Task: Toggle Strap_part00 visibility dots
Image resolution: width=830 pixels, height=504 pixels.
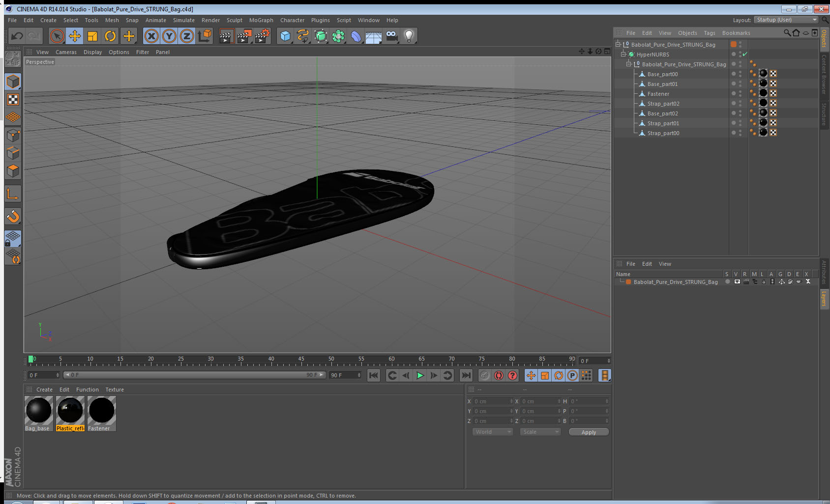Action: click(x=740, y=133)
